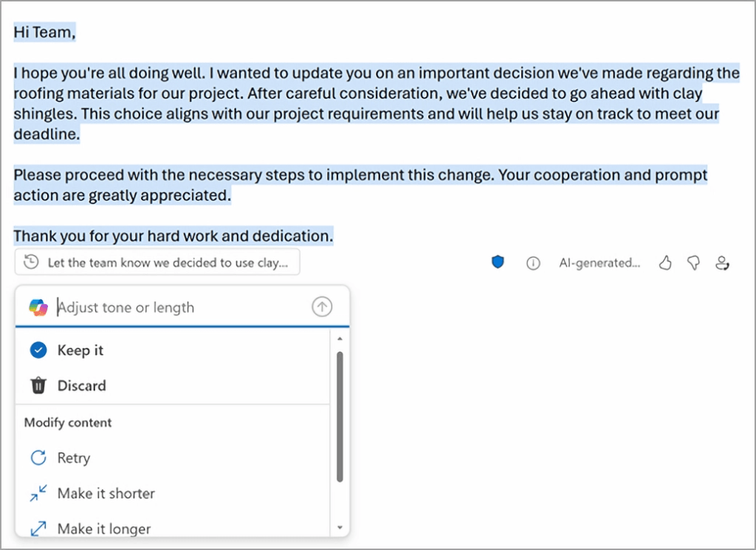Choose Keep it from the menu
The image size is (756, 550).
point(173,350)
